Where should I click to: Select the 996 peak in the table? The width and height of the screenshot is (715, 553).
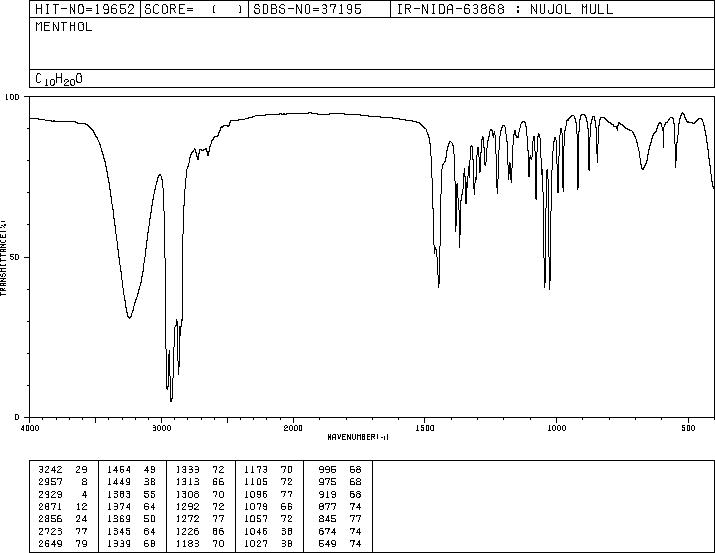[x=327, y=469]
